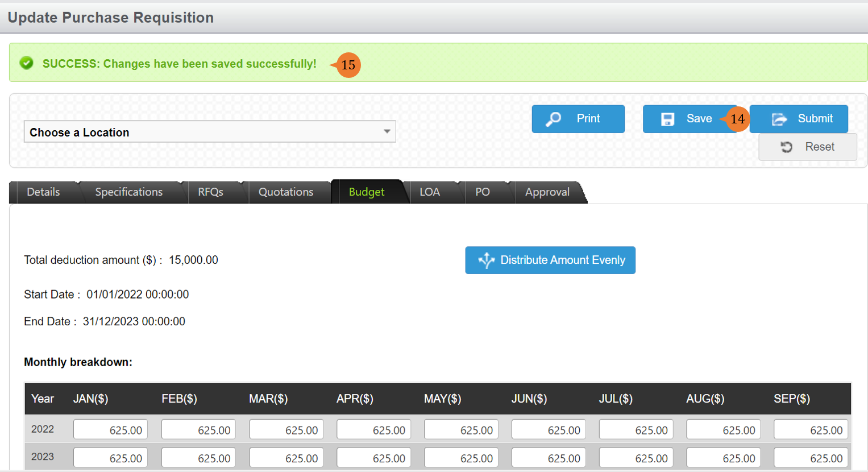Edit the 2022 MAR amount field
Image resolution: width=868 pixels, height=472 pixels.
click(286, 430)
